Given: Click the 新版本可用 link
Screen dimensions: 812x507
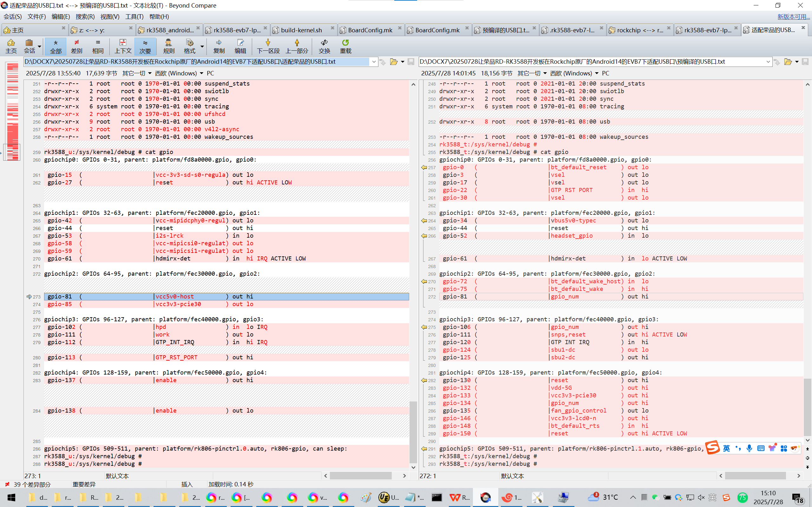Looking at the screenshot, I should pos(793,16).
